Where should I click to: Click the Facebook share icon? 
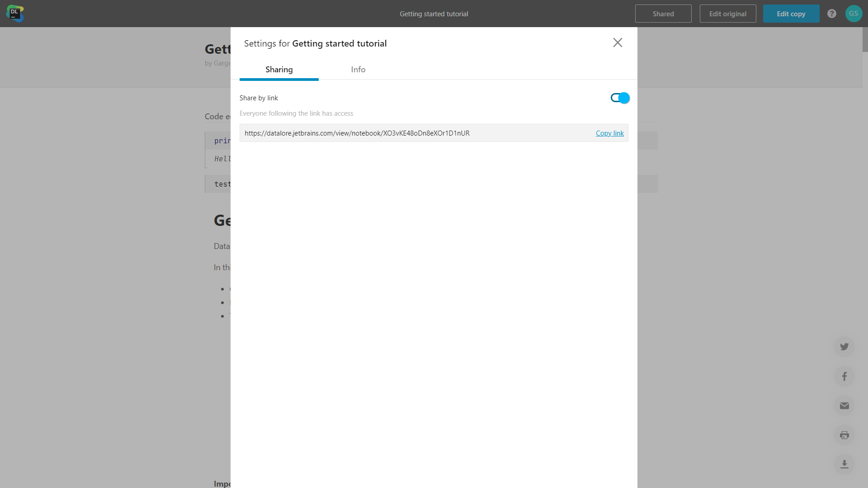845,376
